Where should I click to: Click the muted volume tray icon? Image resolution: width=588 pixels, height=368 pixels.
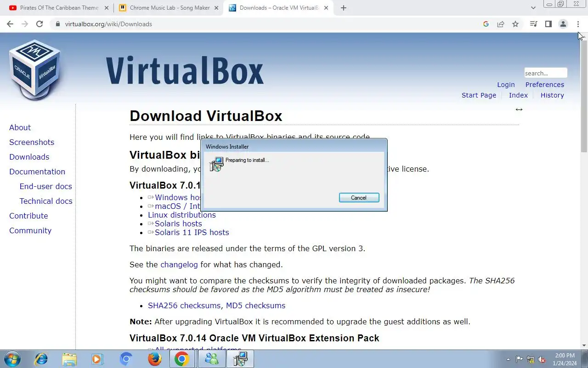(x=542, y=359)
